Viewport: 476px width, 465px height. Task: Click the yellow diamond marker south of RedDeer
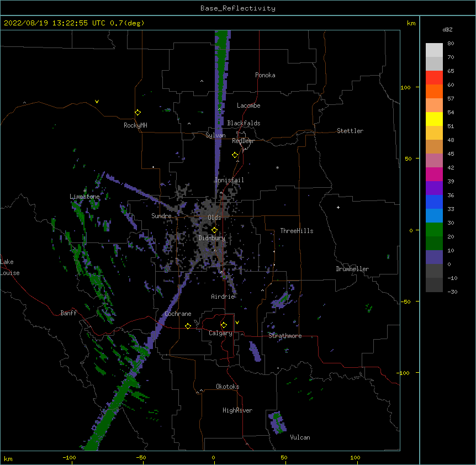click(235, 155)
